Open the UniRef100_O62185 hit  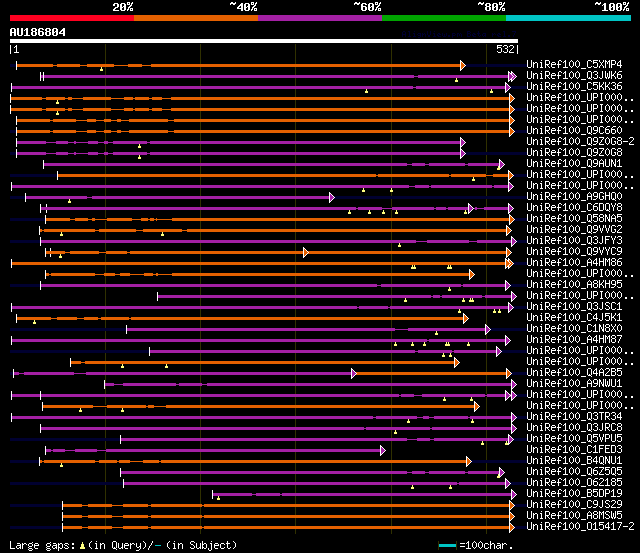[574, 483]
